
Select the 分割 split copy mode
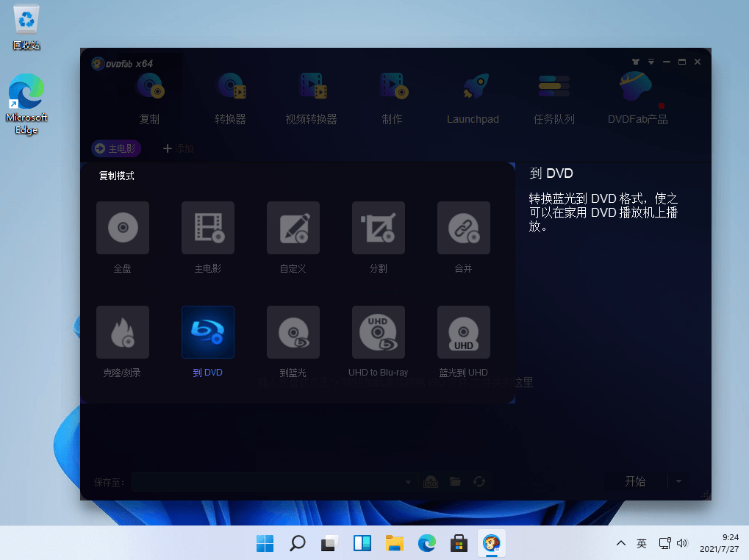[x=379, y=228]
